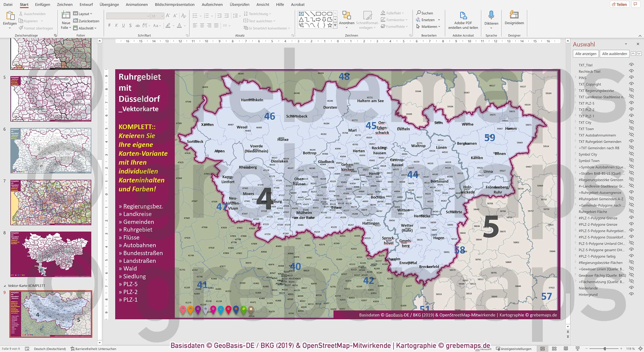Click the Adobe PDF erstellen und teilen icon
This screenshot has width=644, height=352.
click(x=463, y=15)
